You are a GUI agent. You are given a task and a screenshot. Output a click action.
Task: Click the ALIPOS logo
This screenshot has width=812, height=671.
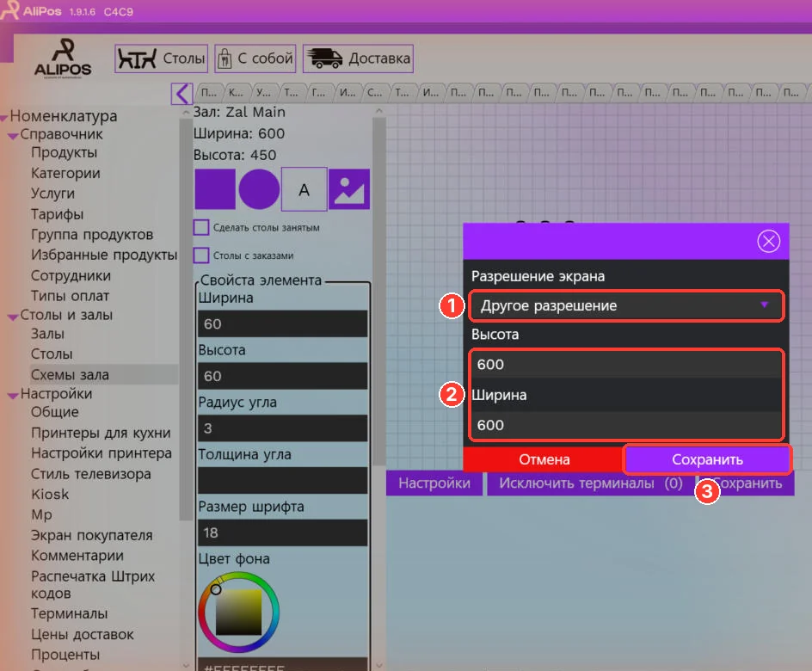tap(63, 58)
